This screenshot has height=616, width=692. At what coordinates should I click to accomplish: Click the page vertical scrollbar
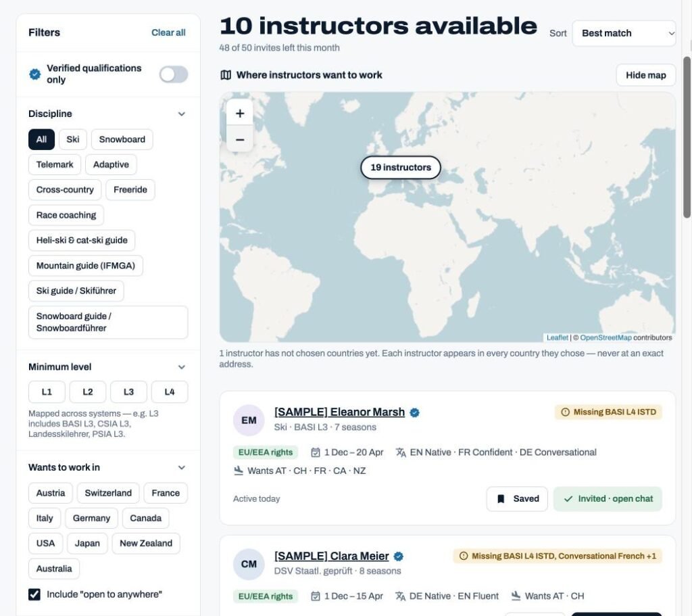pyautogui.click(x=687, y=137)
